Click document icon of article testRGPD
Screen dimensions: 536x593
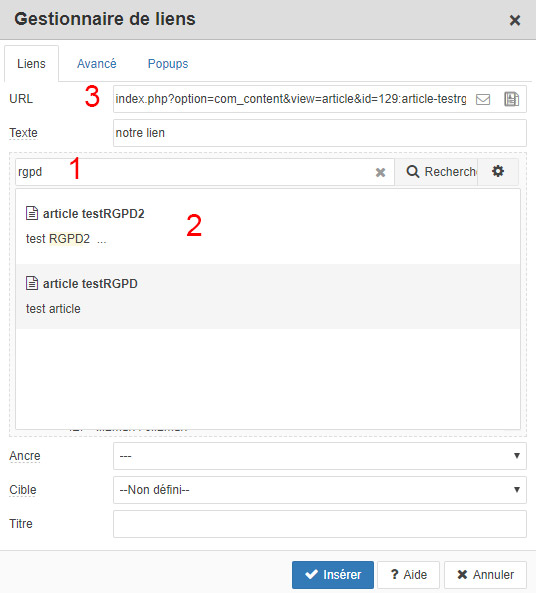tap(32, 283)
